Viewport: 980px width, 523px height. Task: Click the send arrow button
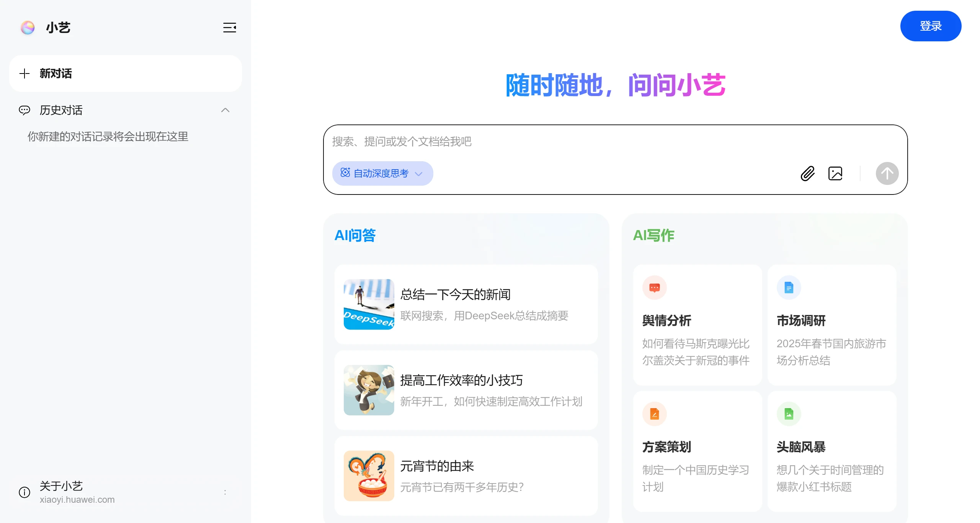[887, 173]
